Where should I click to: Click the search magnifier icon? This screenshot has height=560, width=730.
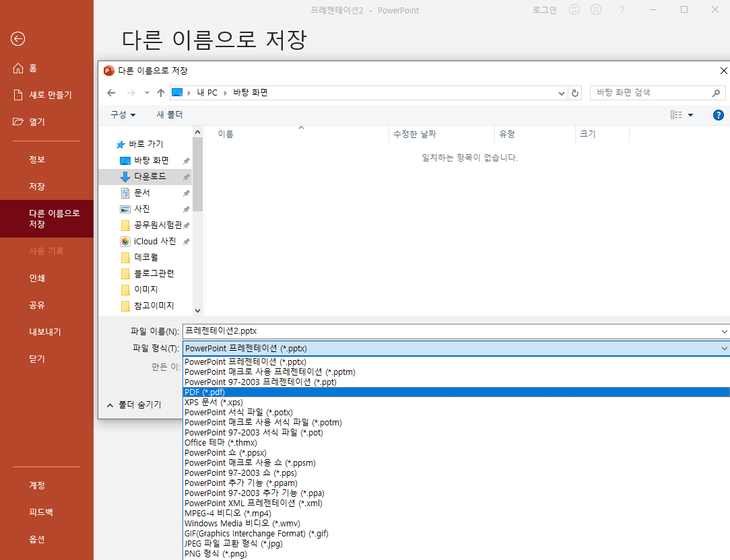[x=716, y=93]
